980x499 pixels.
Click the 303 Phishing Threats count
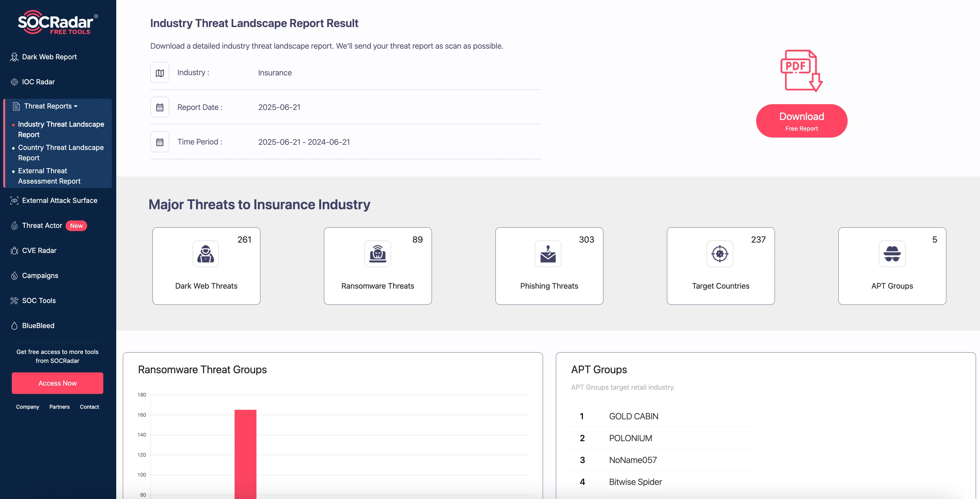coord(586,240)
